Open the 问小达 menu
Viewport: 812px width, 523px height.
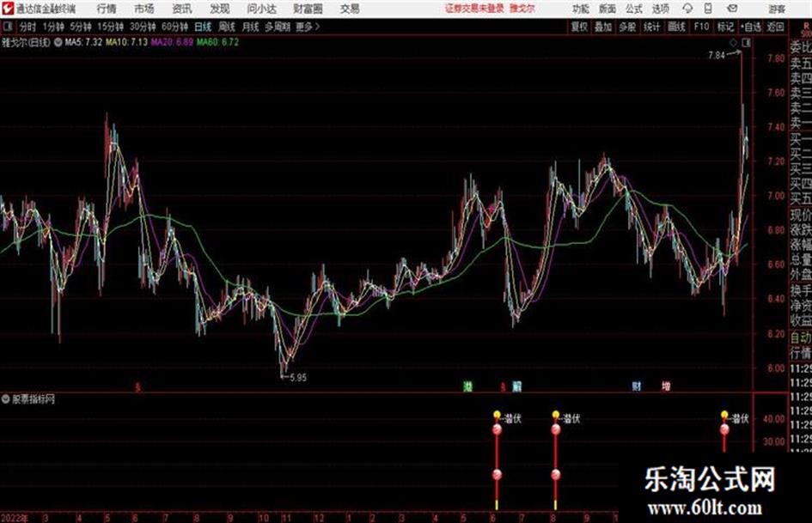[x=261, y=9]
